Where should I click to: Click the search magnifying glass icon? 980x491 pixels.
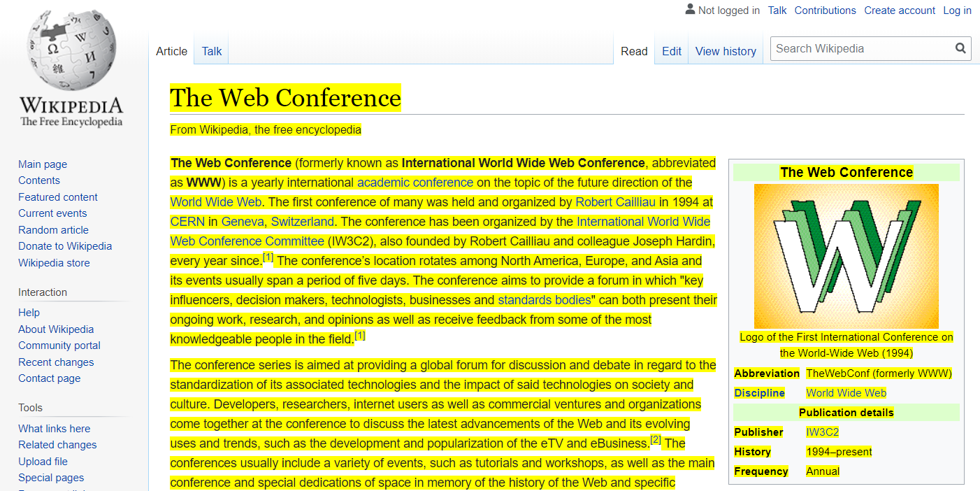click(x=960, y=48)
